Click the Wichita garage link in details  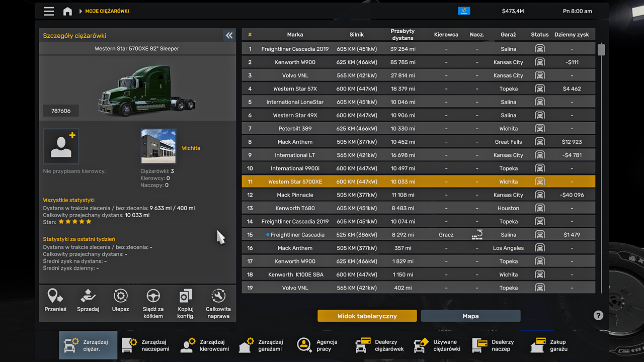point(191,148)
